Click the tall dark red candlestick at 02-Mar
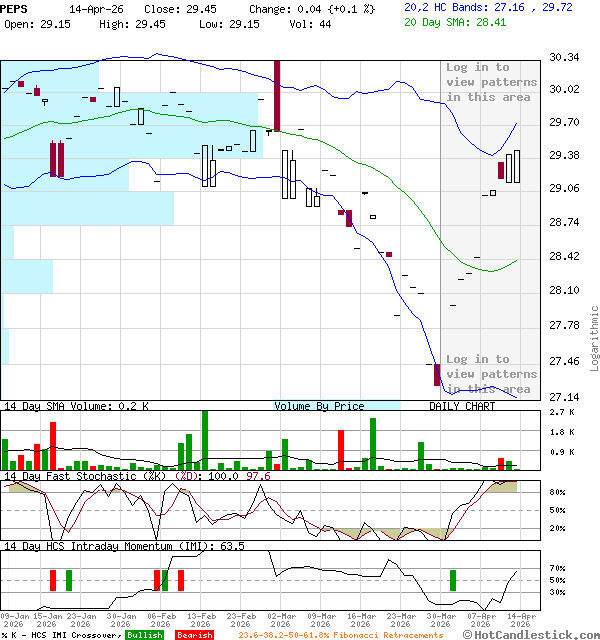This screenshot has width=600, height=640. (277, 95)
